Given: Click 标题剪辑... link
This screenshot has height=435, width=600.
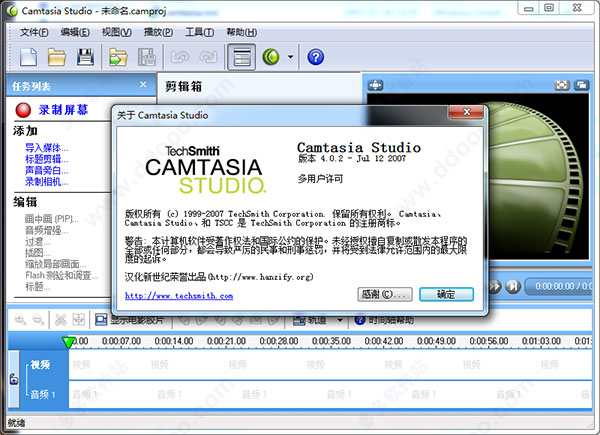Looking at the screenshot, I should coord(47,159).
